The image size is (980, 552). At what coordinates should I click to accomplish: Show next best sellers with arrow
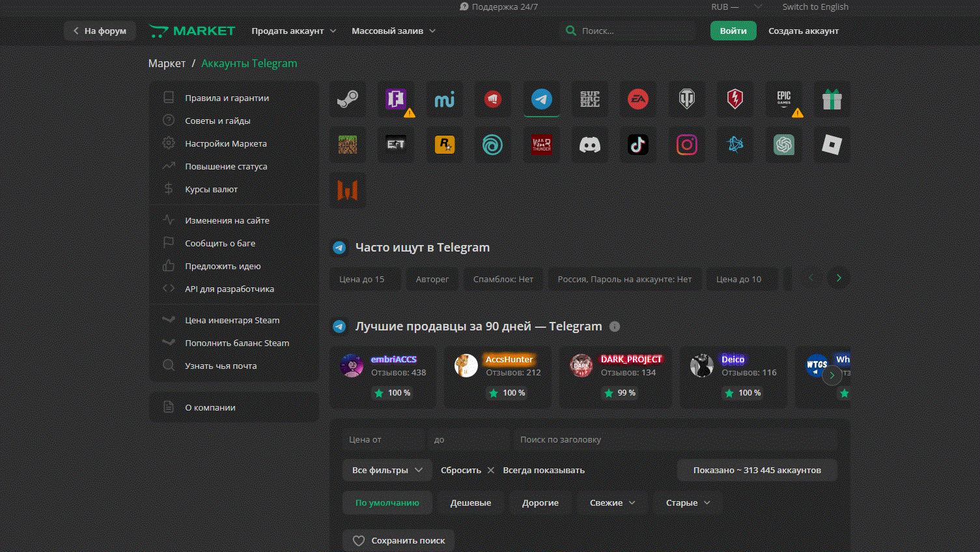pyautogui.click(x=832, y=375)
